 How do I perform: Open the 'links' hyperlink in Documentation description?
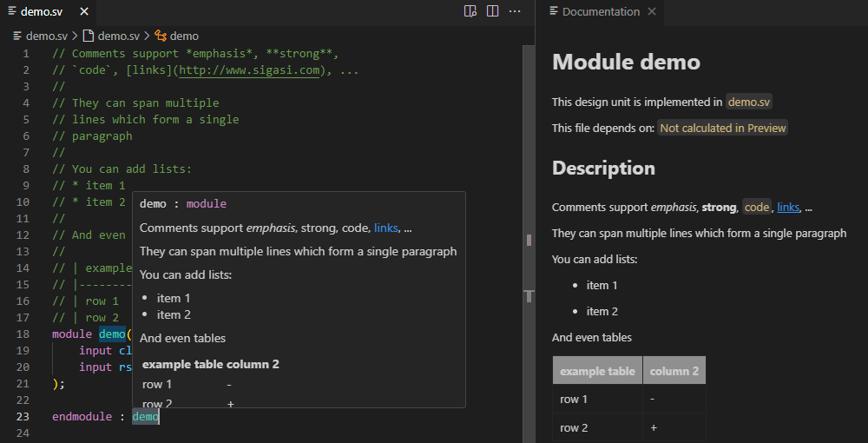[x=788, y=207]
